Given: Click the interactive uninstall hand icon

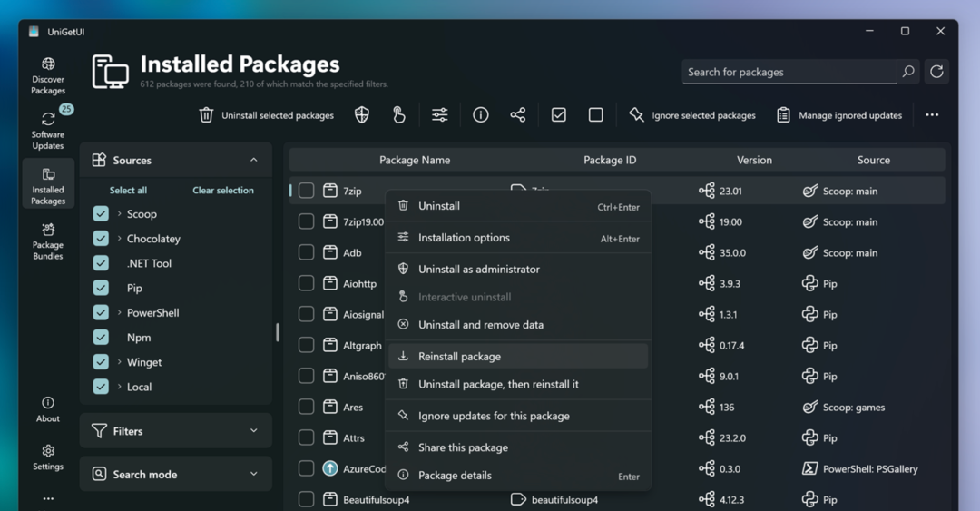Looking at the screenshot, I should (x=399, y=115).
